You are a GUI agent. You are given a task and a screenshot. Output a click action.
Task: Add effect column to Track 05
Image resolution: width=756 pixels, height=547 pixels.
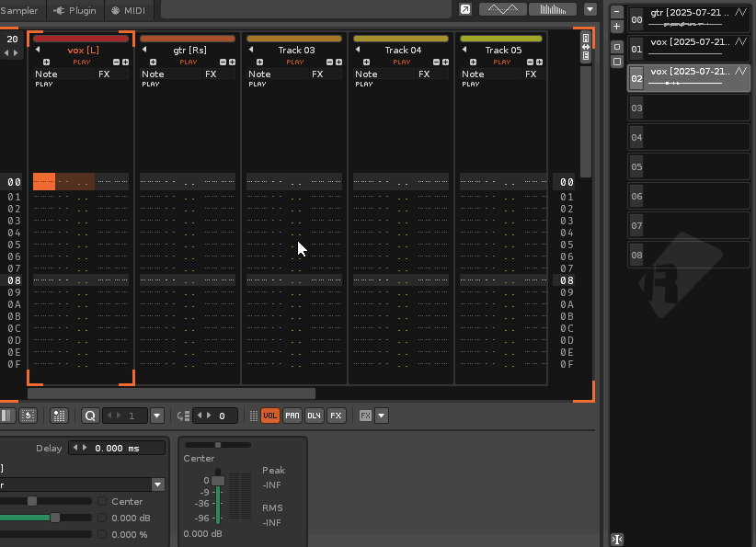click(539, 63)
